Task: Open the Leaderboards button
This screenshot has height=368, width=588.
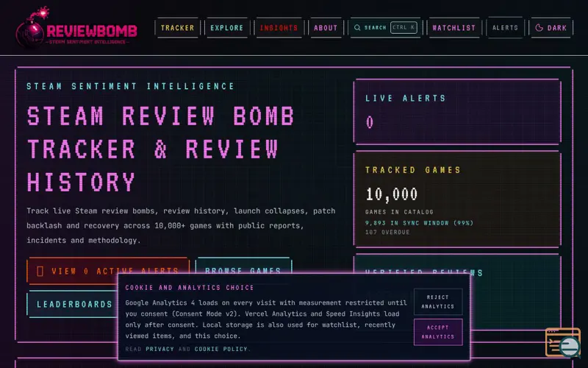Action: 74,304
